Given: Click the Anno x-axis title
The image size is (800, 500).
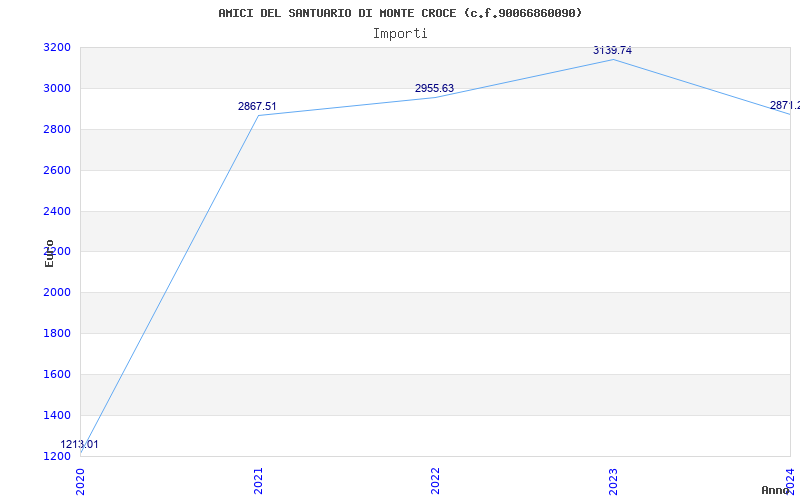Looking at the screenshot, I should pyautogui.click(x=776, y=490).
